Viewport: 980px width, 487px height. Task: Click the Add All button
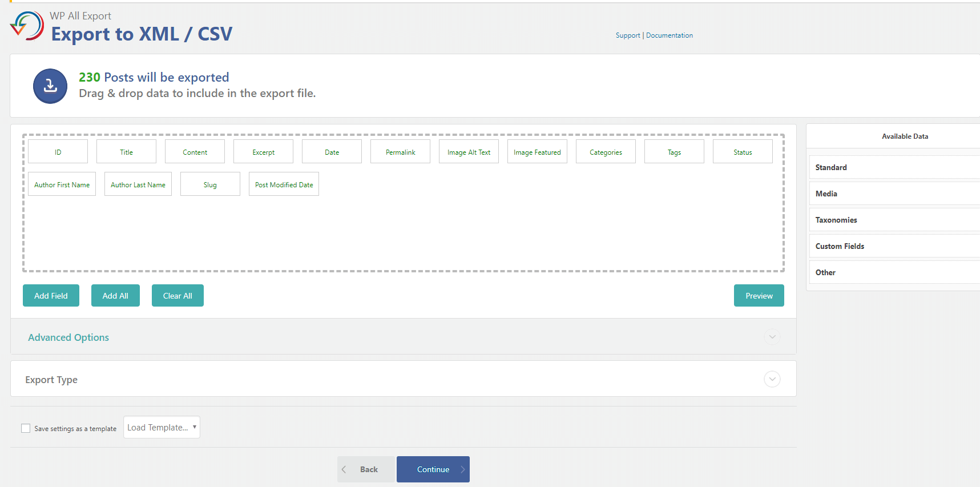click(115, 296)
